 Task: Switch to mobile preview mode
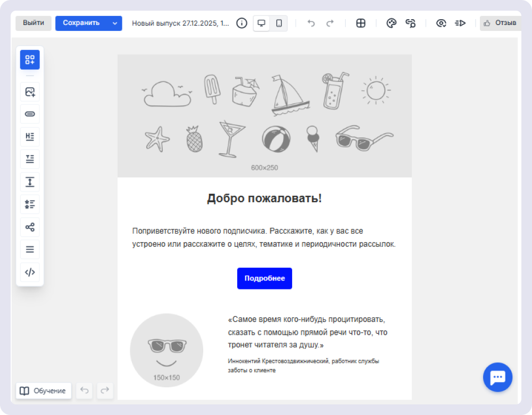tap(279, 23)
